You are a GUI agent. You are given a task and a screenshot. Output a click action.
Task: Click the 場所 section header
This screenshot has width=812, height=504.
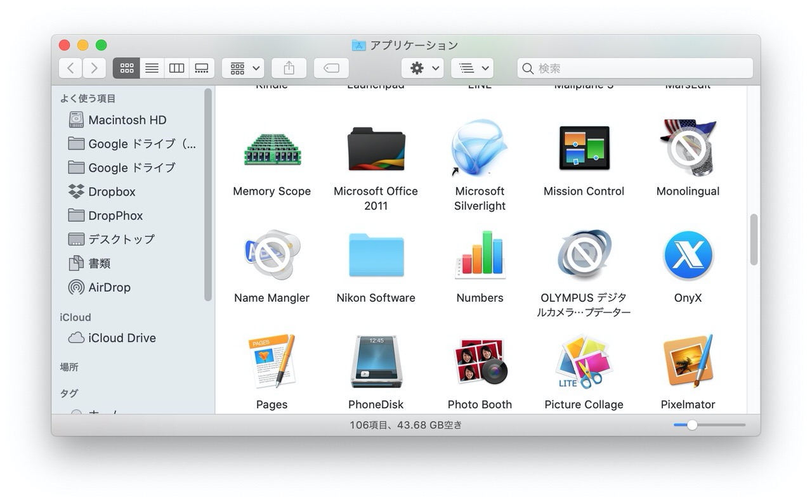point(69,367)
